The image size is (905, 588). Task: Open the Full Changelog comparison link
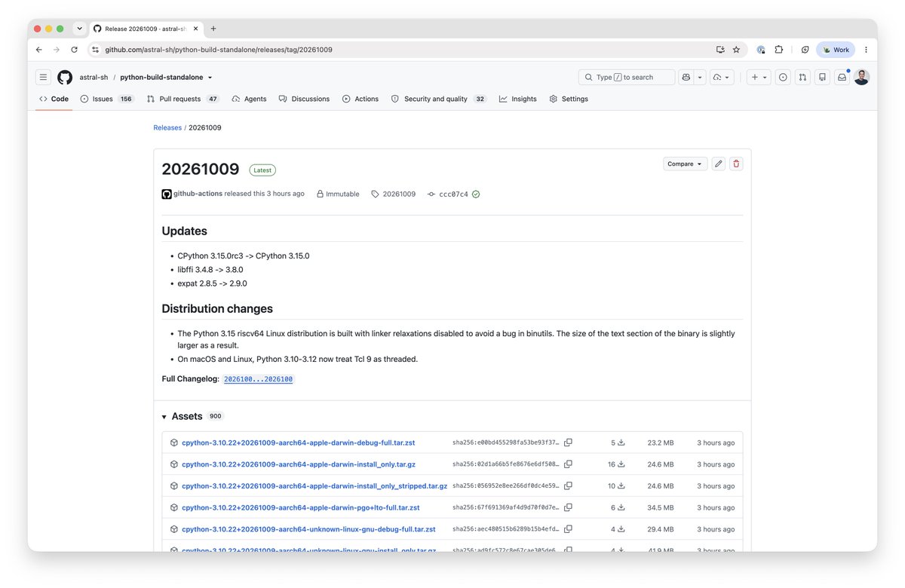(258, 379)
